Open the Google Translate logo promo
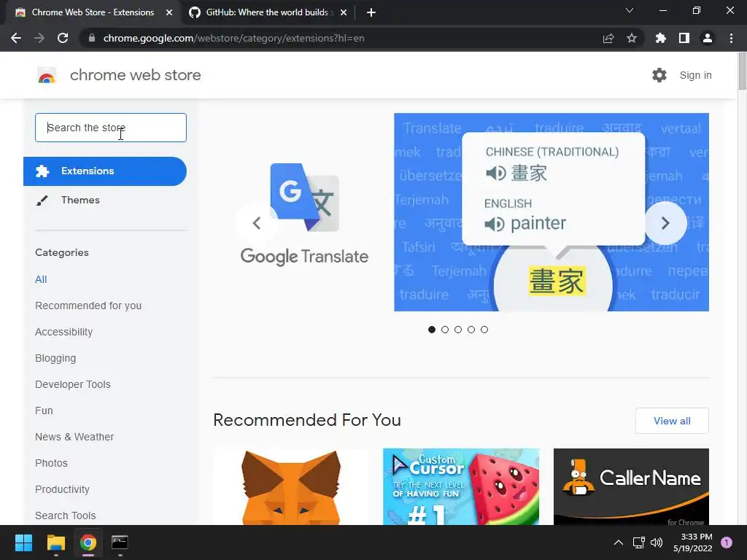The image size is (747, 560). pos(304,214)
